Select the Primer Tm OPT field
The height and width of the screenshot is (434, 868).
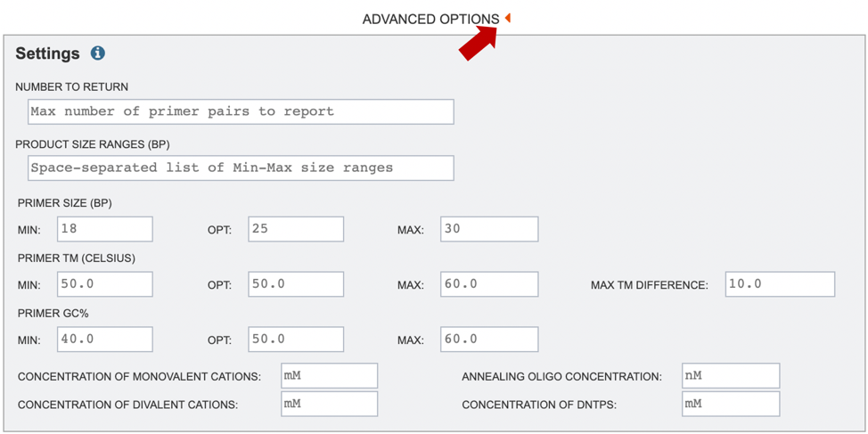296,284
